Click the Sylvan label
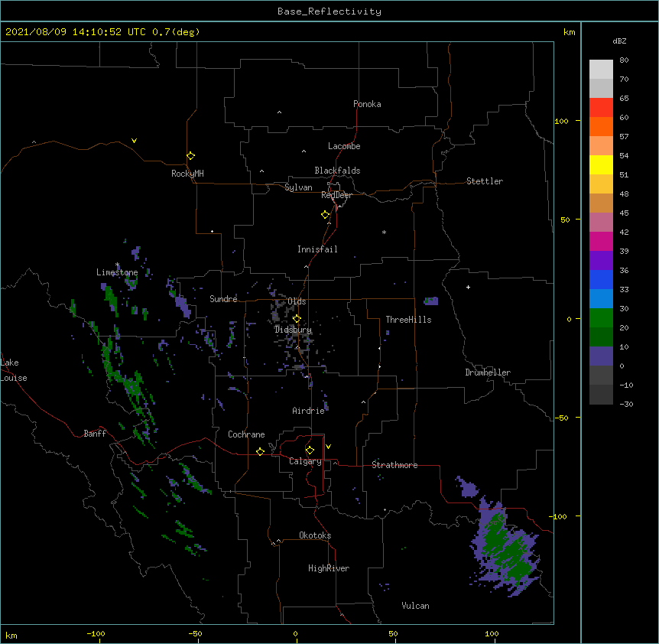Screen dimensions: 659x644 (x=298, y=187)
